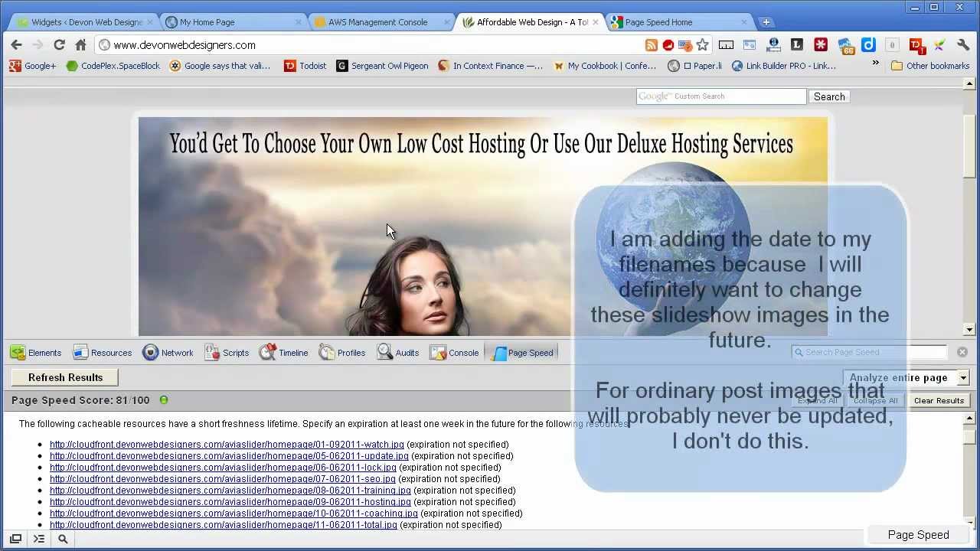Bookmark this page with the star icon
The image size is (980, 551).
pos(702,45)
